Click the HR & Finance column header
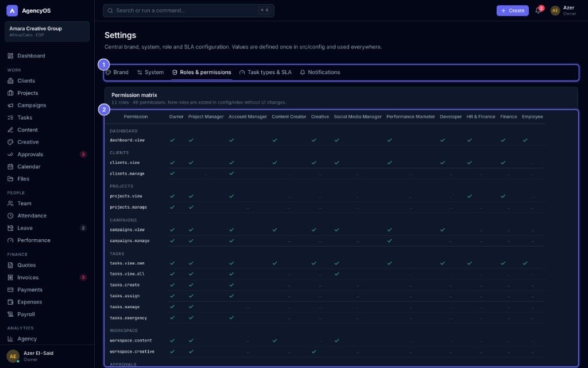This screenshot has height=368, width=588. (481, 117)
